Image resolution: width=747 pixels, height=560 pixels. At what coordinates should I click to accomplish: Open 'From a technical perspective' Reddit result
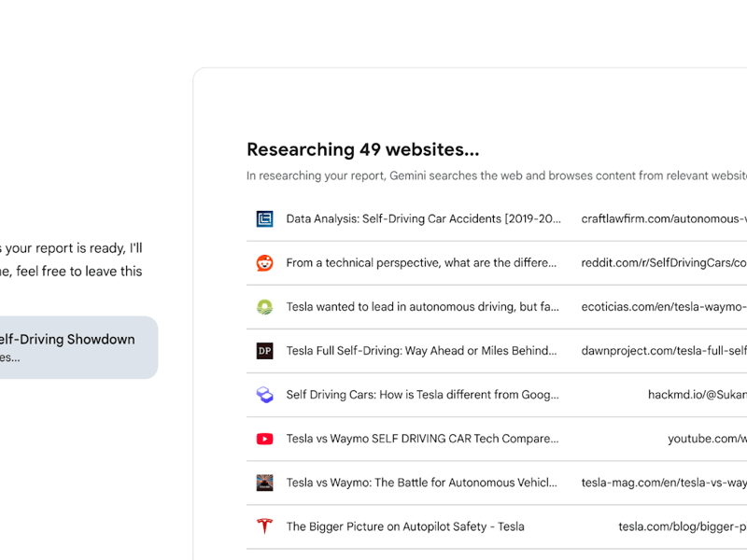(421, 263)
